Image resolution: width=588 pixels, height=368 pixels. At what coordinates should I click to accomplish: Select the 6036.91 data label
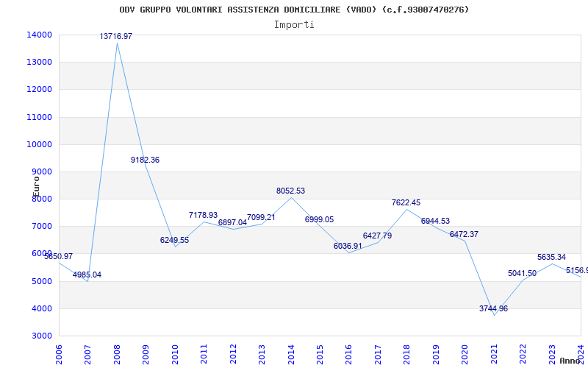[x=348, y=247]
